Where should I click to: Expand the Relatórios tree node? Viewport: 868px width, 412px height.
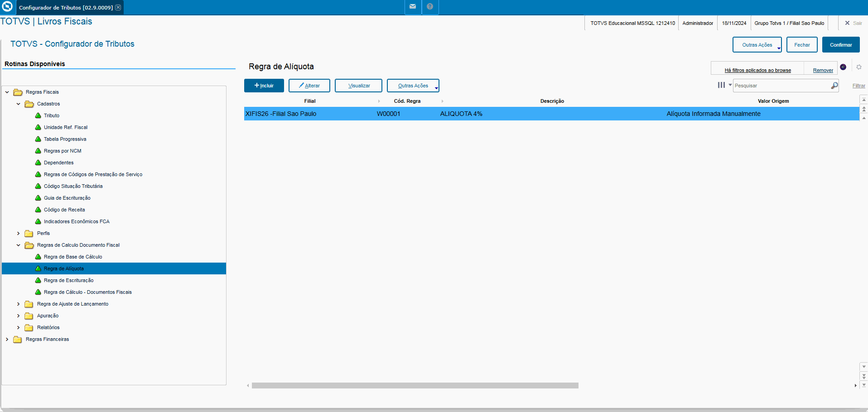pos(19,327)
